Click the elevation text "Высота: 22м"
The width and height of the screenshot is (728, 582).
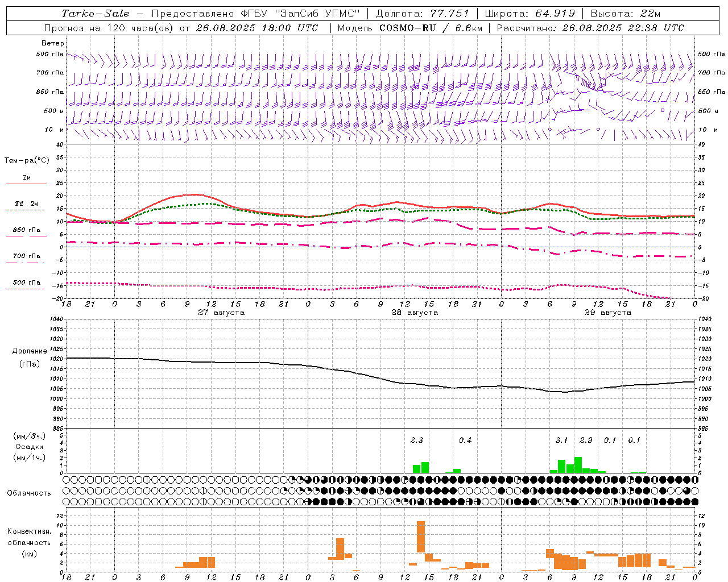(x=626, y=14)
